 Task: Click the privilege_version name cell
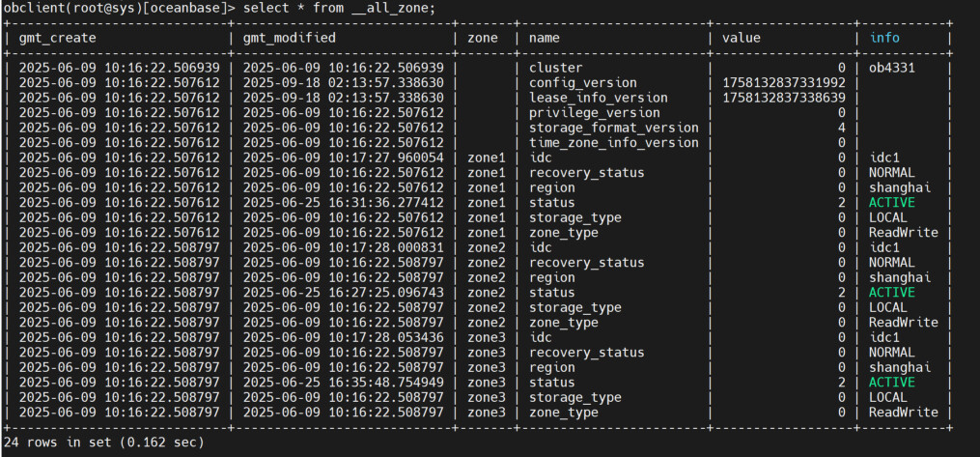595,112
